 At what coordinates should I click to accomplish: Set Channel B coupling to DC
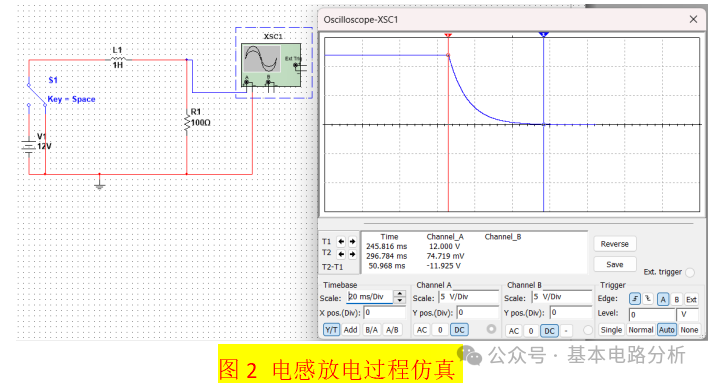550,331
